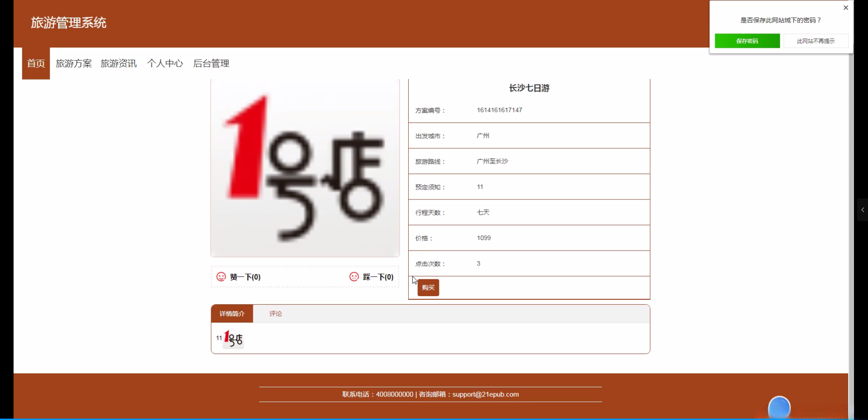Image resolution: width=868 pixels, height=420 pixels.
Task: Click departure city value 广州
Action: click(483, 136)
